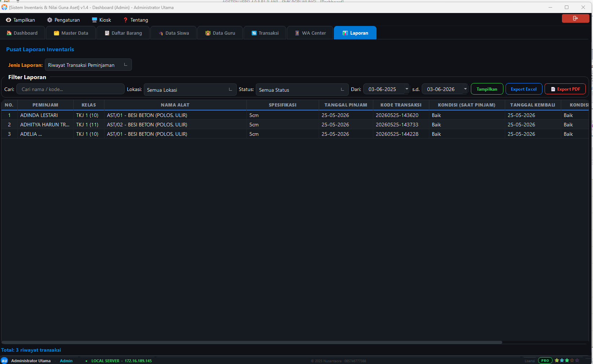Click the gear icon beside Pengaturan
Image resolution: width=593 pixels, height=364 pixels.
tap(50, 20)
